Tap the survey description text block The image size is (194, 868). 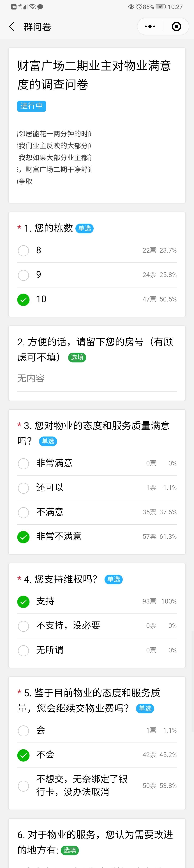(x=55, y=157)
